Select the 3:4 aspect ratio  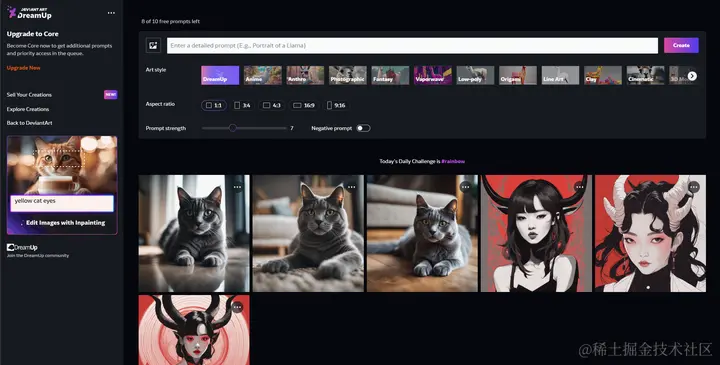(242, 105)
